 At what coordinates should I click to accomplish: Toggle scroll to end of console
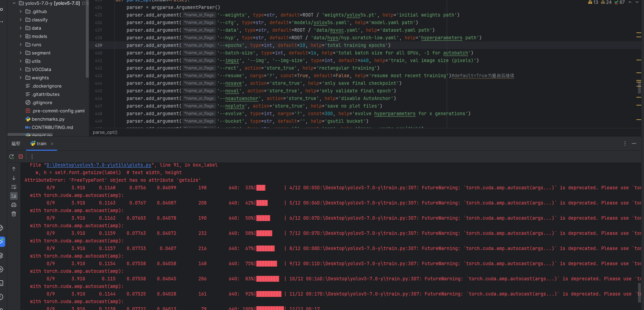click(14, 196)
